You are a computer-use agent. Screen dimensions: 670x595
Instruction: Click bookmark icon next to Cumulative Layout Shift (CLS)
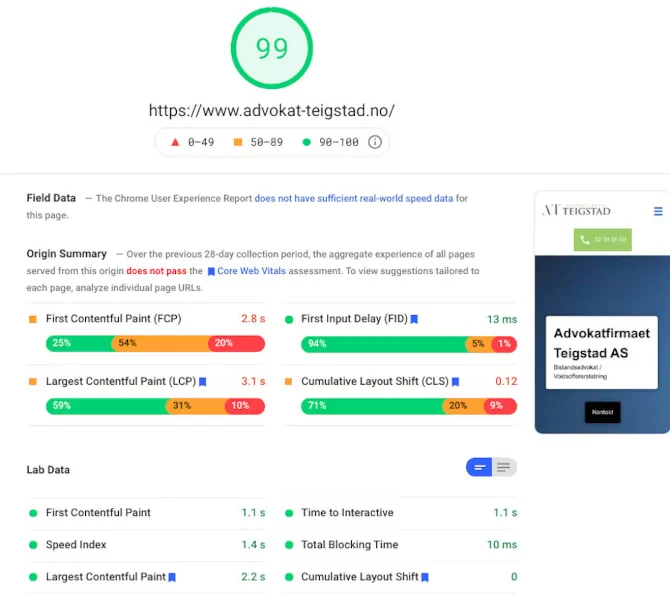tap(455, 382)
